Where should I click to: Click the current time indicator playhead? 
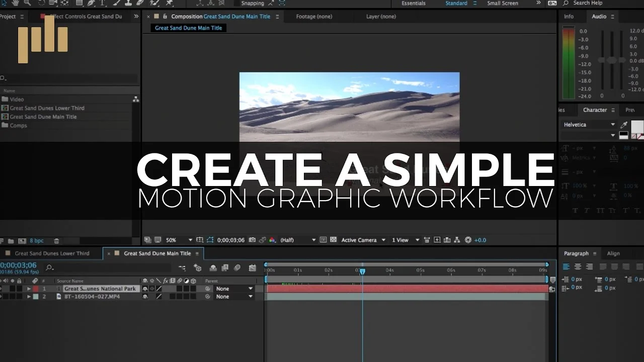pyautogui.click(x=362, y=271)
